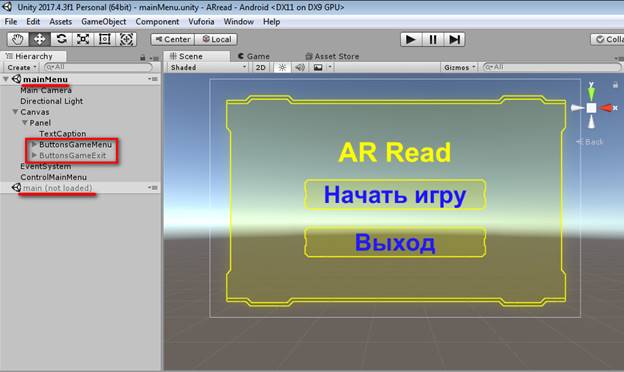Toggle scene audio speaker icon
The image size is (624, 372).
click(x=300, y=68)
